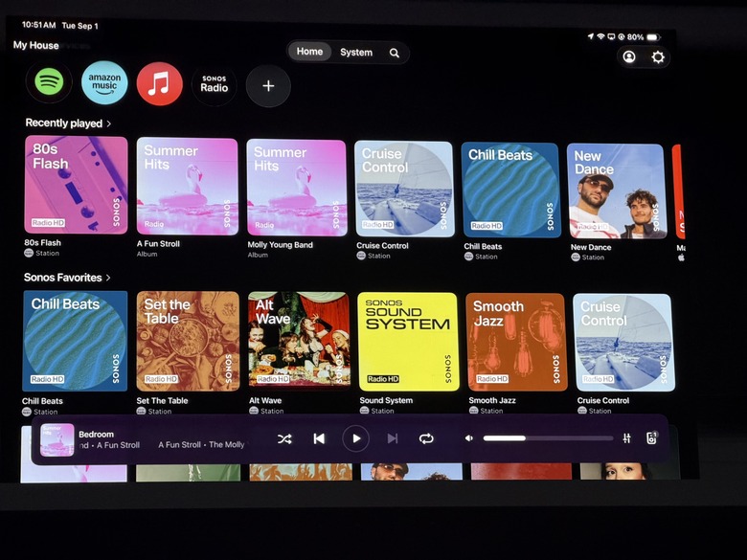Toggle shuffle in the player bar
747x560 pixels.
[284, 438]
